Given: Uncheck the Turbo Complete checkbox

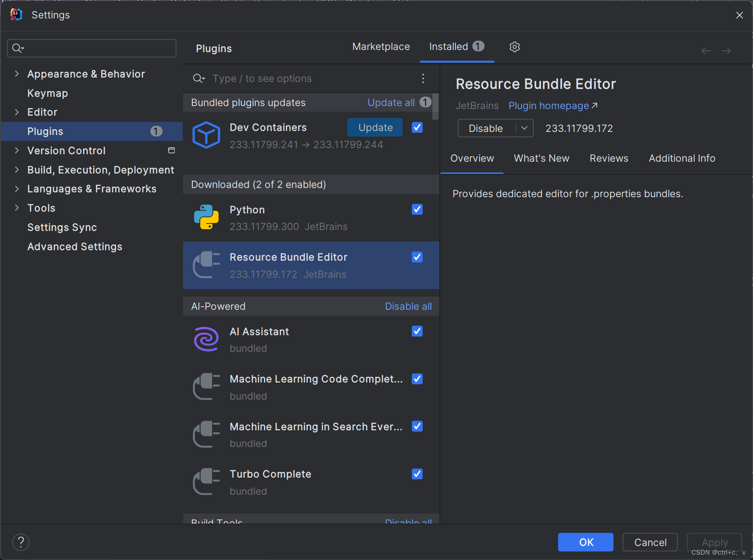Looking at the screenshot, I should 417,474.
